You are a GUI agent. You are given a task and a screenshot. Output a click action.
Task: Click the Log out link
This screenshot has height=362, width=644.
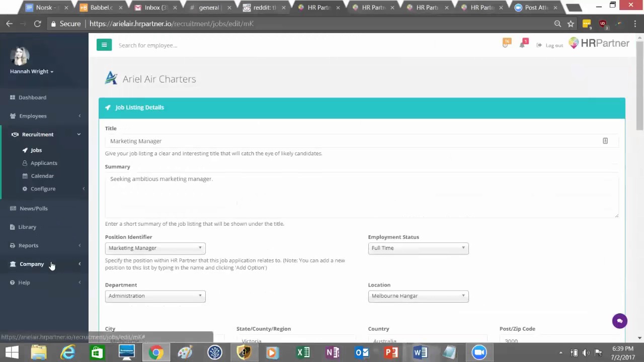pyautogui.click(x=550, y=45)
